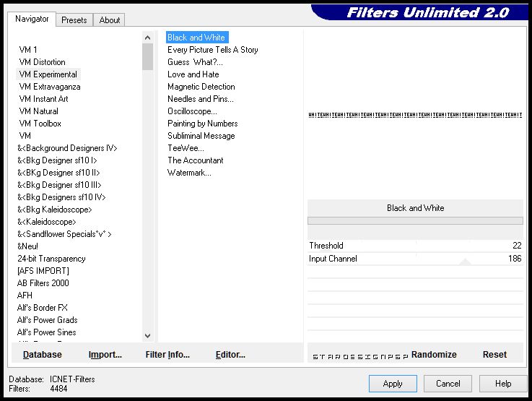Choose &<Bkg Designers sf10 IV> category
532x401 pixels.
(x=61, y=197)
